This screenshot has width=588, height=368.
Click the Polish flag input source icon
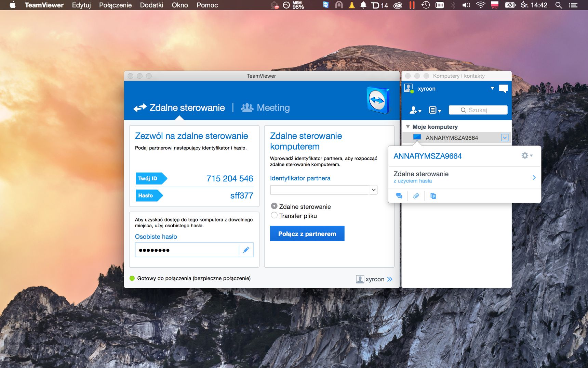pos(495,5)
